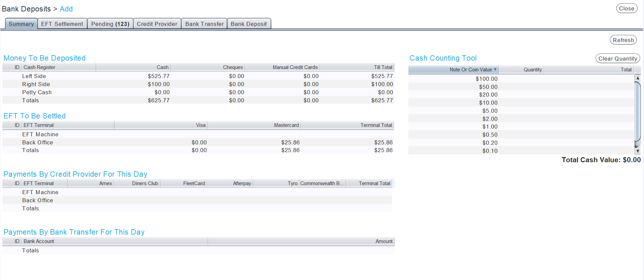Select the $0.50 coin row

(x=521, y=135)
